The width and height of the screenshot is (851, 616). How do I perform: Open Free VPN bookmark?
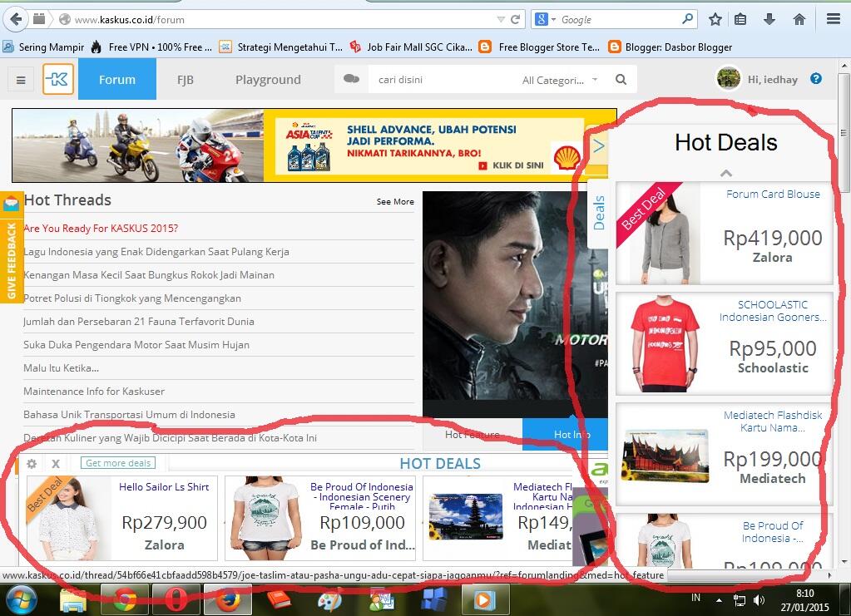click(x=151, y=47)
